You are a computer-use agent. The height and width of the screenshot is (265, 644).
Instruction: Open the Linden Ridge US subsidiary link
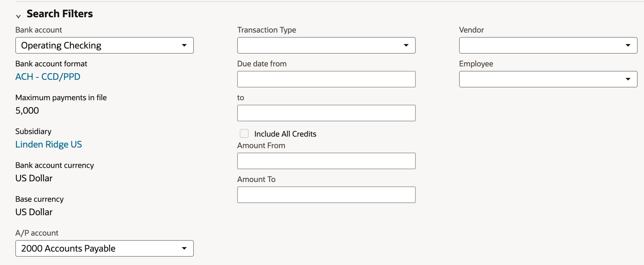49,144
